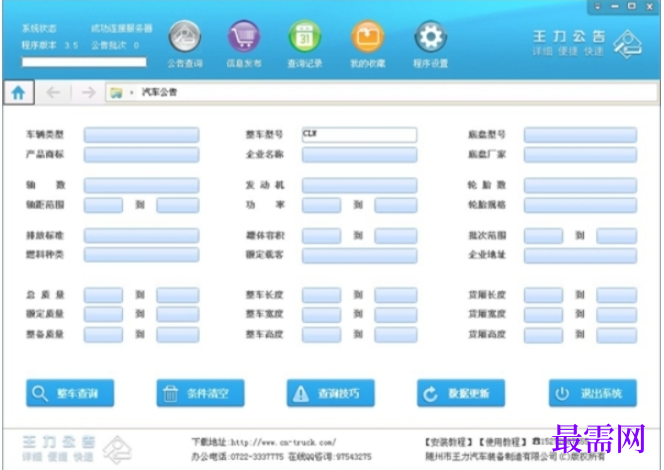Screen dimensions: 664x470
Task: Focus the 整车型号 input containing CLW
Action: point(359,135)
